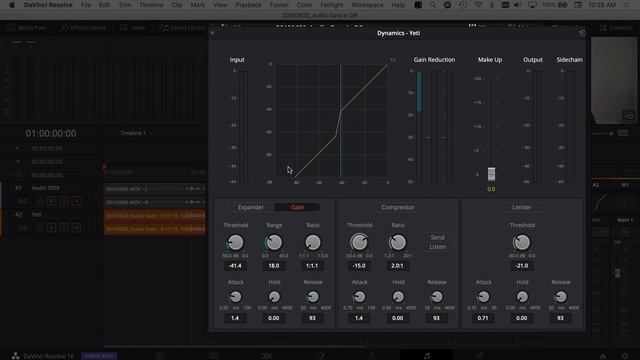Open the Fusion menu
This screenshot has width=640, height=360.
279,5
